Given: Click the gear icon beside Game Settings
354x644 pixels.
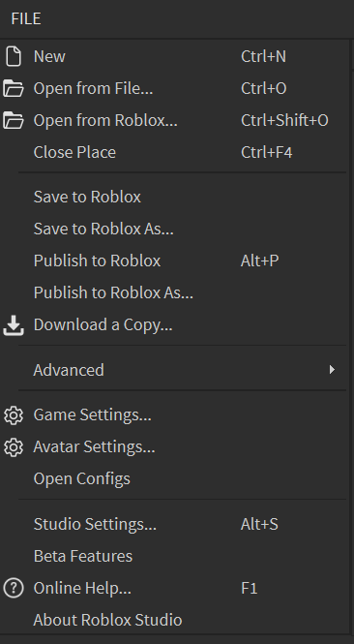Looking at the screenshot, I should point(14,414).
